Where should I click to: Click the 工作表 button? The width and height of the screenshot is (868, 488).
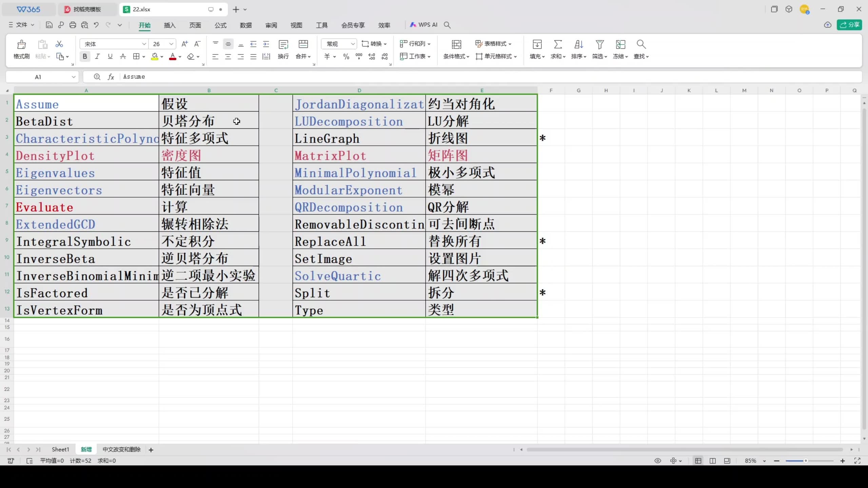415,57
